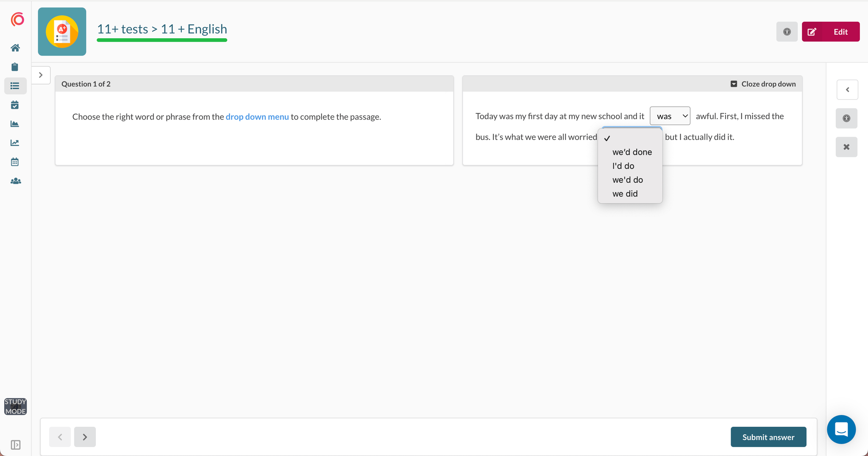Image resolution: width=868 pixels, height=456 pixels.
Task: Select the list view sidebar icon
Action: pos(15,86)
